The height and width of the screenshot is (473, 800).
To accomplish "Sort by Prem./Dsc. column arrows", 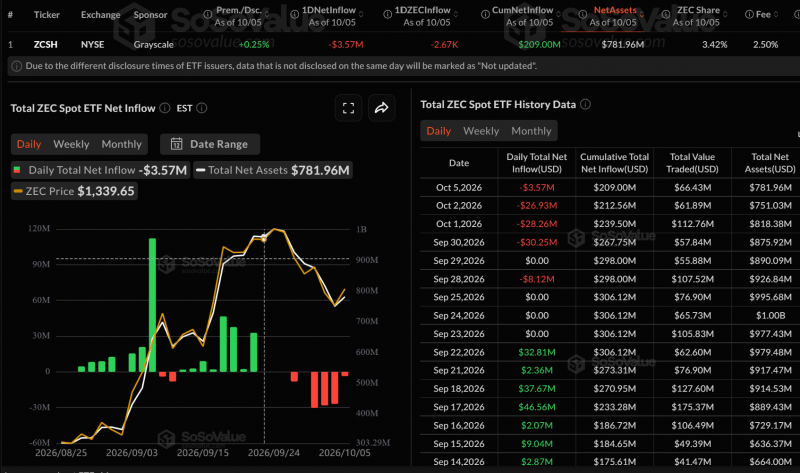I will coord(266,15).
